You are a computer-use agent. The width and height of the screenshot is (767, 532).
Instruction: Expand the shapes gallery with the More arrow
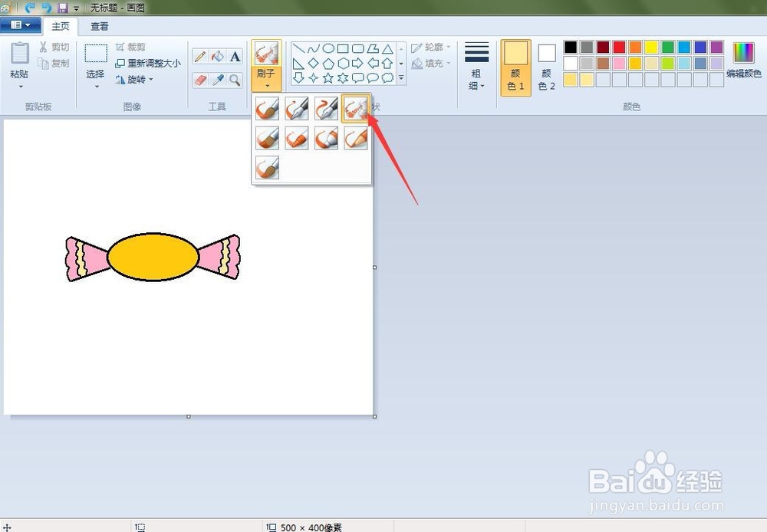pyautogui.click(x=401, y=77)
